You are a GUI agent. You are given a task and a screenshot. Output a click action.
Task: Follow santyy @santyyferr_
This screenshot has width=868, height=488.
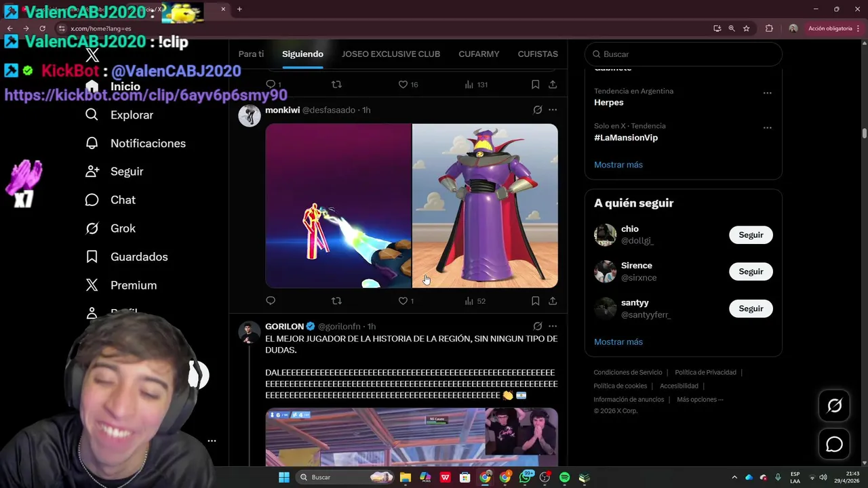751,308
